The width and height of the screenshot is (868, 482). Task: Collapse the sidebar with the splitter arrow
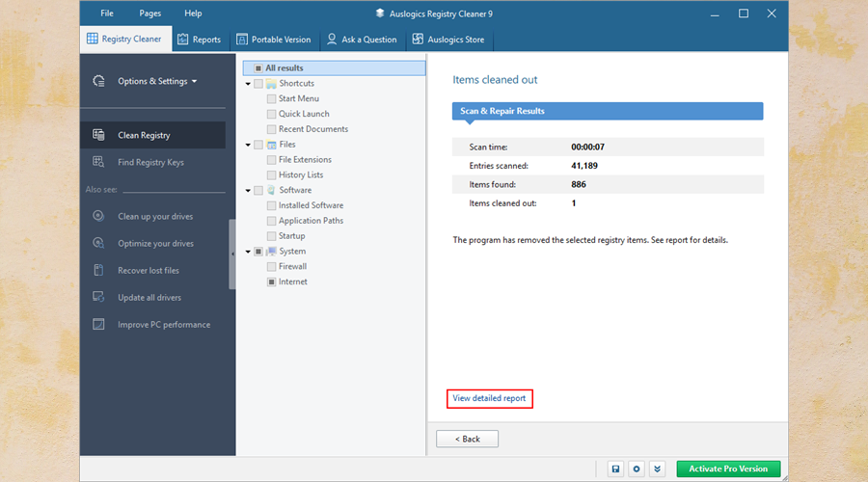[232, 254]
